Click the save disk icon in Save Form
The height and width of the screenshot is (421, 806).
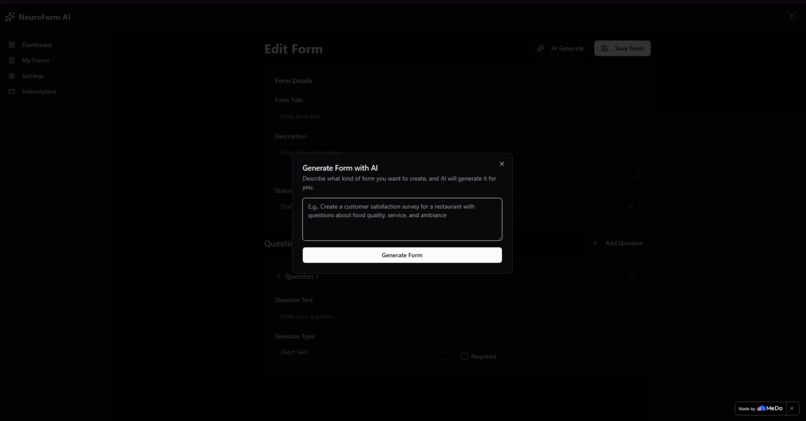point(604,48)
